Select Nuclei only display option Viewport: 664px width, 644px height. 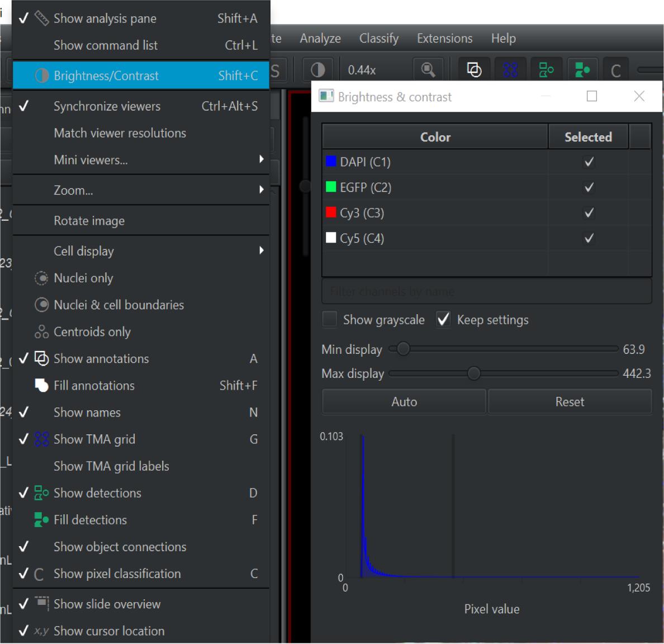[83, 278]
